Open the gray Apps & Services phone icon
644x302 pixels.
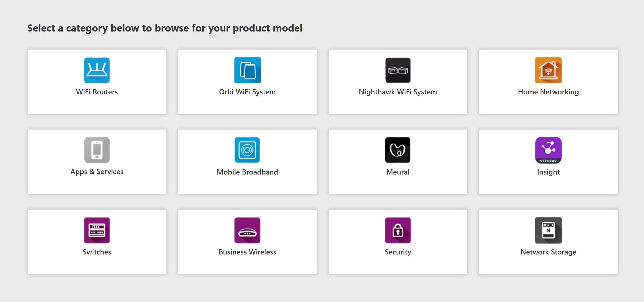coord(97,150)
